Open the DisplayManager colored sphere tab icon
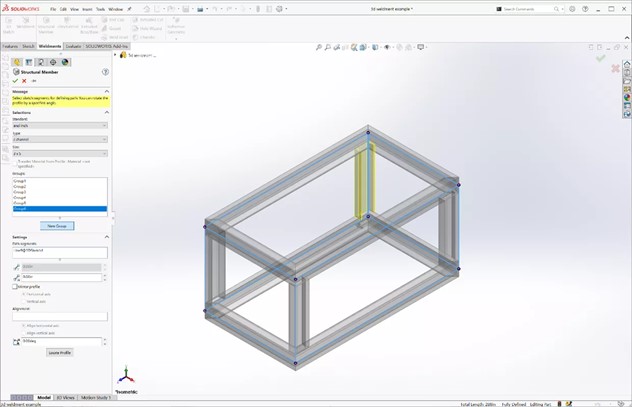The image size is (632, 407). pos(65,62)
